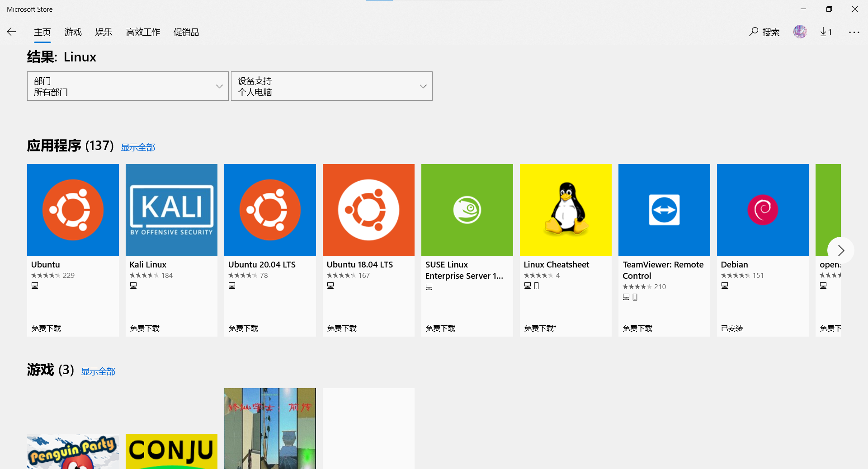Viewport: 868px width, 469px height.
Task: Click the 搜索 search label
Action: tap(771, 32)
